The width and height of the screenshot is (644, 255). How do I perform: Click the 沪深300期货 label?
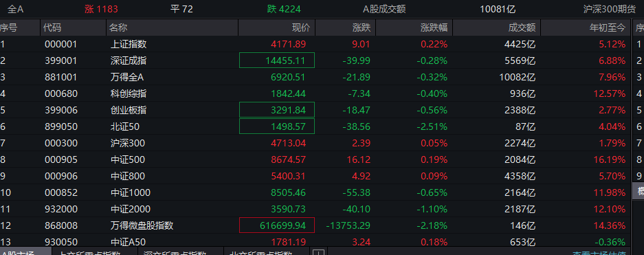click(x=610, y=9)
